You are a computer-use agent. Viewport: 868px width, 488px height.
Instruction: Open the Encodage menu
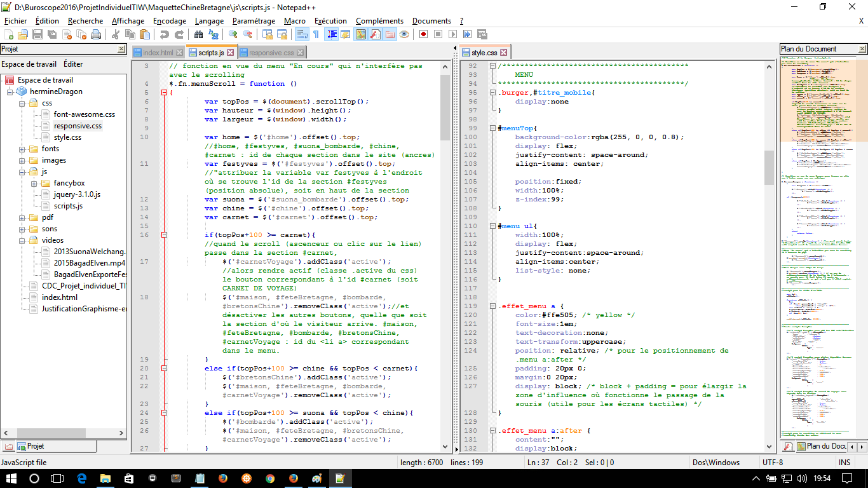170,21
